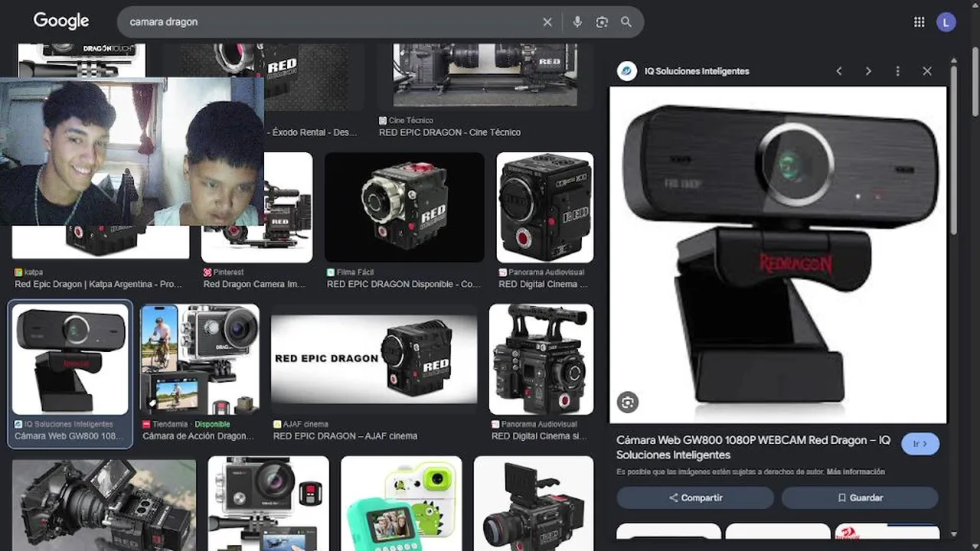This screenshot has height=551, width=980.
Task: Click the camara dragon search field
Action: [x=329, y=22]
